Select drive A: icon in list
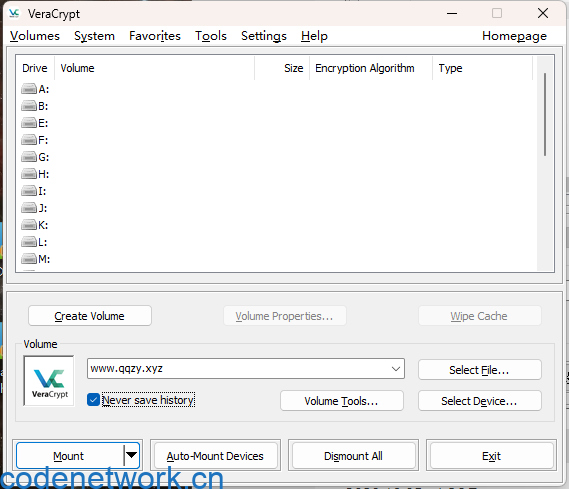The height and width of the screenshot is (489, 569). pos(29,89)
